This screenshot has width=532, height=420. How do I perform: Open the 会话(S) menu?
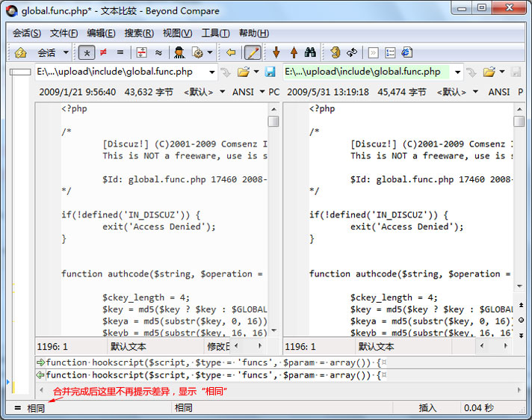pos(27,33)
